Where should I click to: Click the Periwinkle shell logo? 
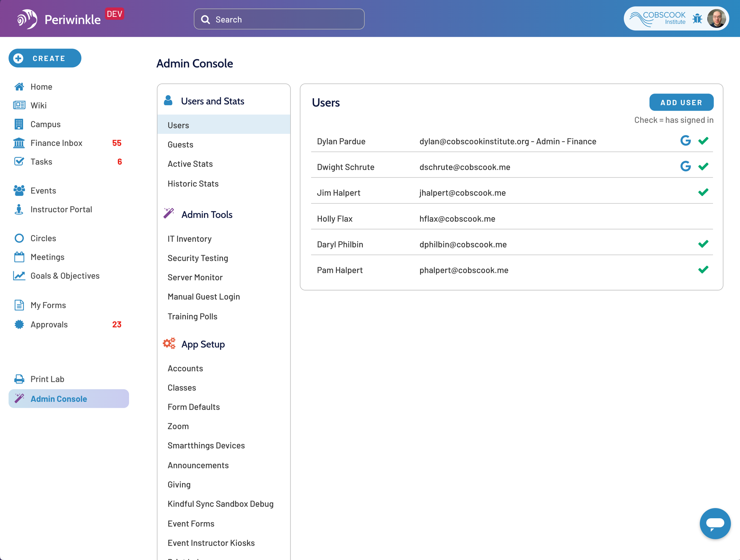tap(27, 19)
